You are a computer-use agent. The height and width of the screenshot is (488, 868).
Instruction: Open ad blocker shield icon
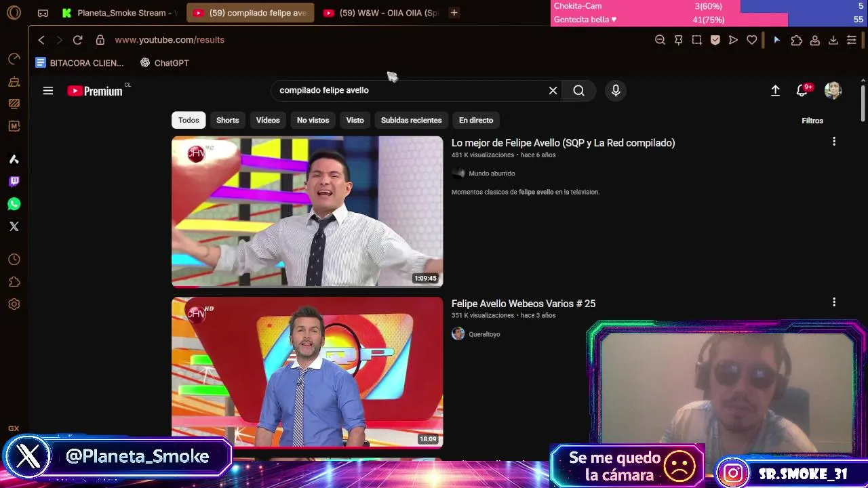(715, 40)
